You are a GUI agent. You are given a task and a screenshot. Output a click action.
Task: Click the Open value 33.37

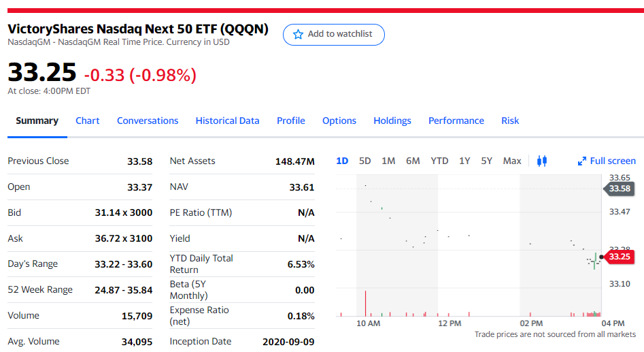(139, 187)
